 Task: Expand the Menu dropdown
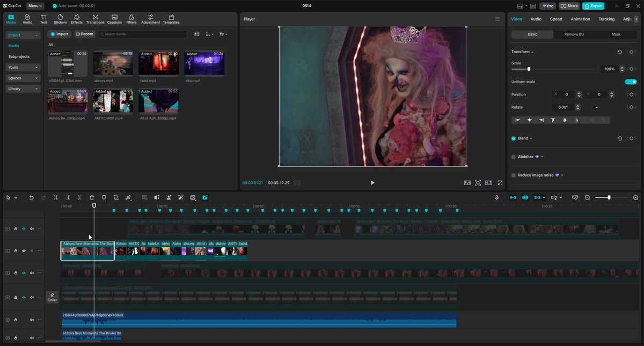tap(35, 6)
